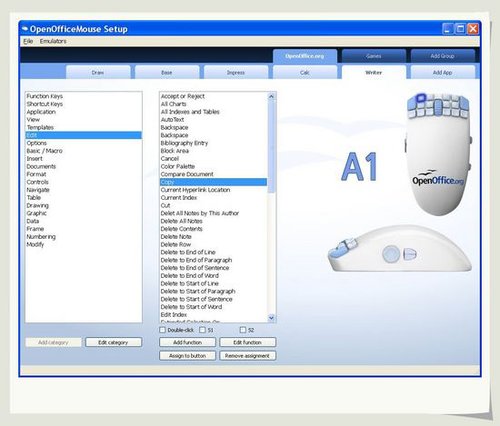The image size is (500, 426).
Task: Tick the S2 checkbox
Action: coord(243,330)
